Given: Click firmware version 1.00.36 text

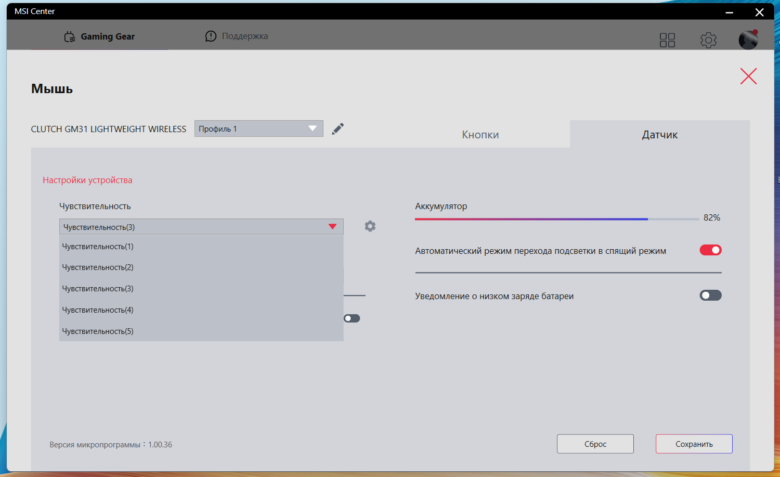Looking at the screenshot, I should (110, 444).
